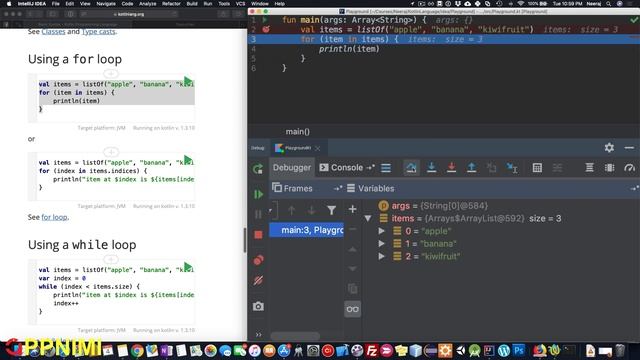The width and height of the screenshot is (640, 360).
Task: Add a new watch with plus icon
Action: [x=353, y=209]
